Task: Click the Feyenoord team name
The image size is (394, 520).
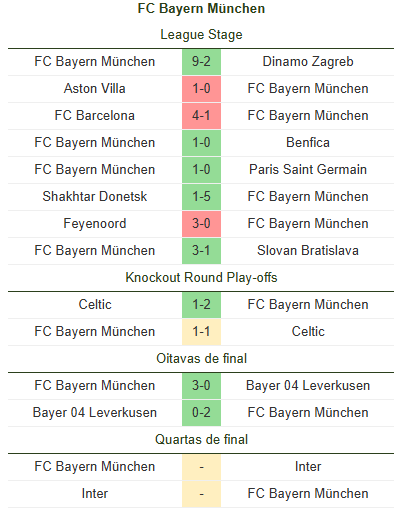Action: click(x=95, y=224)
